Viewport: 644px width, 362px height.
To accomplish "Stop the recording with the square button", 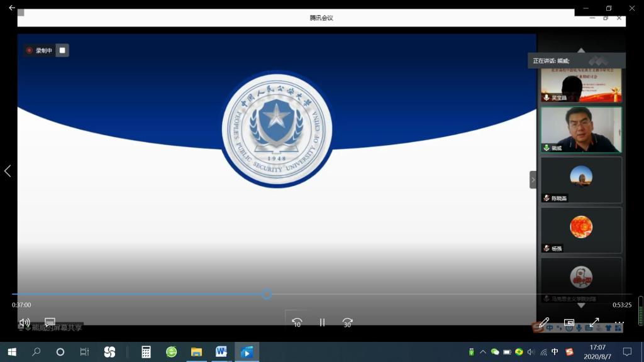I will [62, 50].
